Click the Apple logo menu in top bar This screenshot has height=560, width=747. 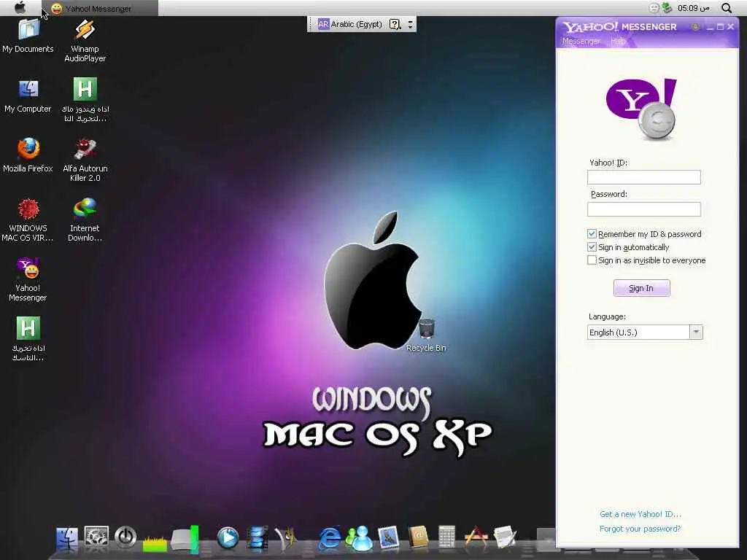click(x=20, y=7)
